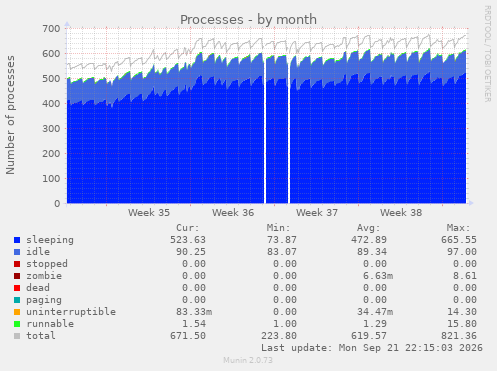This screenshot has width=497, height=371.
Task: Click the 600 y-axis tick label
Action: [51, 54]
